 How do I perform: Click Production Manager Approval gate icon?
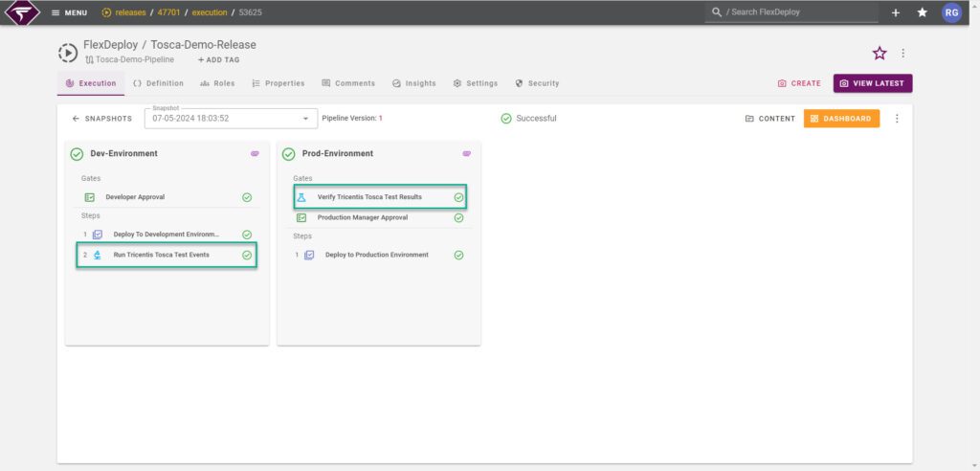[x=301, y=217]
